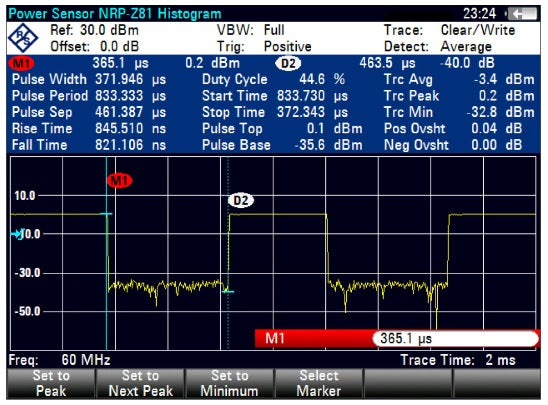Click the M1 cyan horizontal tick on trace
Viewport: 548px width, 405px height.
106,214
